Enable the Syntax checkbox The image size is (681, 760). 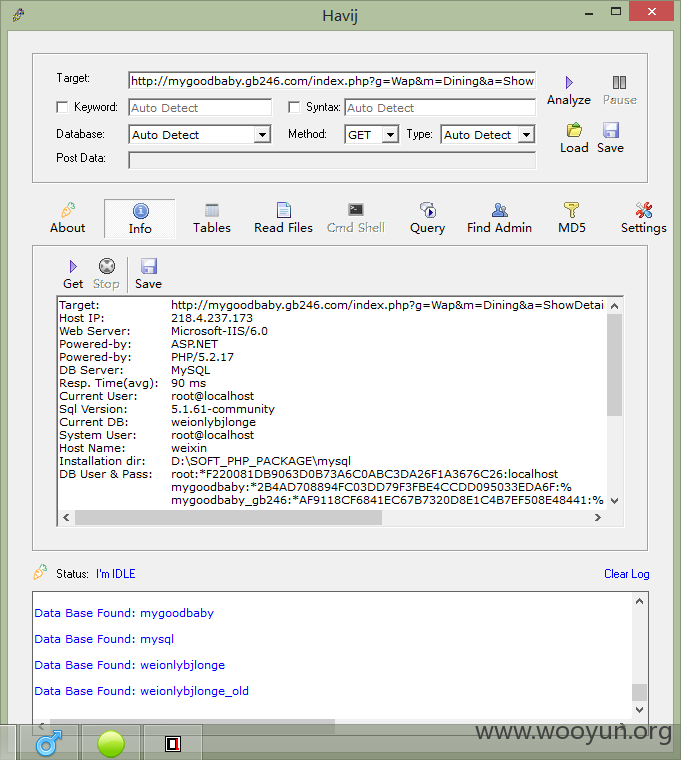pos(294,107)
